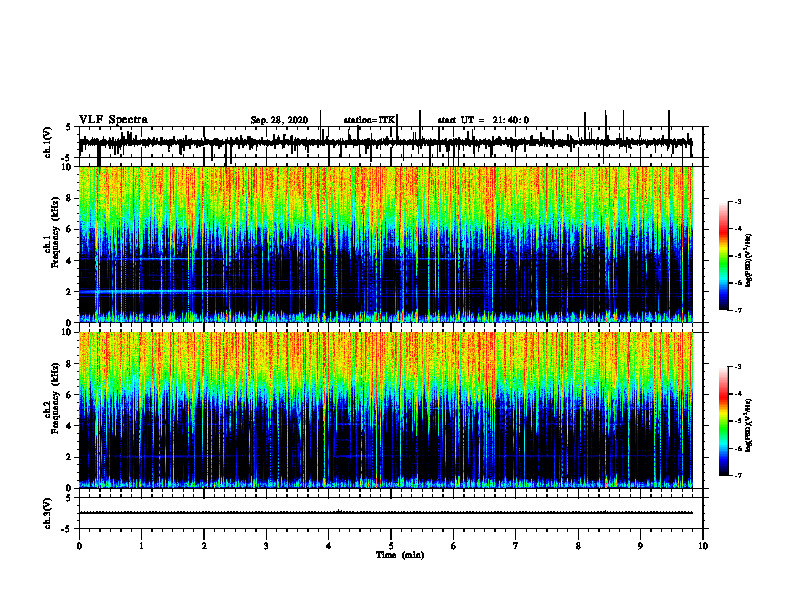This screenshot has width=792, height=612.
Task: Click the ch.1 voltage waveform trace
Action: tap(386, 143)
